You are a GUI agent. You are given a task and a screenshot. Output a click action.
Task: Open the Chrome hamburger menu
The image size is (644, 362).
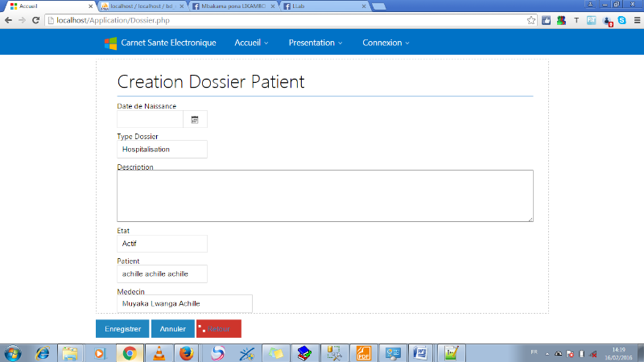click(x=637, y=20)
